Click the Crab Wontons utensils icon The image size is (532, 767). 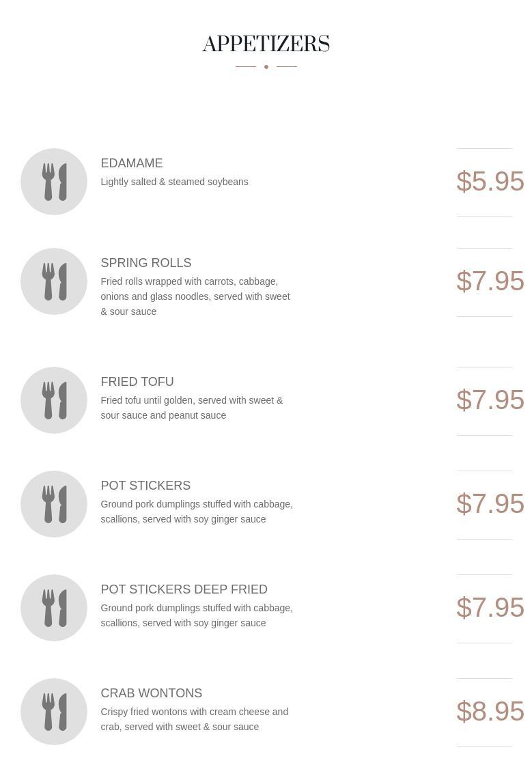click(x=54, y=712)
